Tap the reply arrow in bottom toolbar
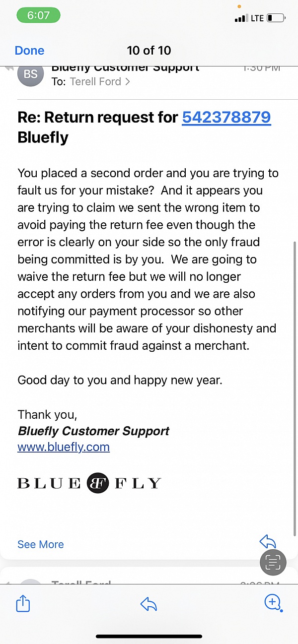The height and width of the screenshot is (644, 298). (149, 603)
